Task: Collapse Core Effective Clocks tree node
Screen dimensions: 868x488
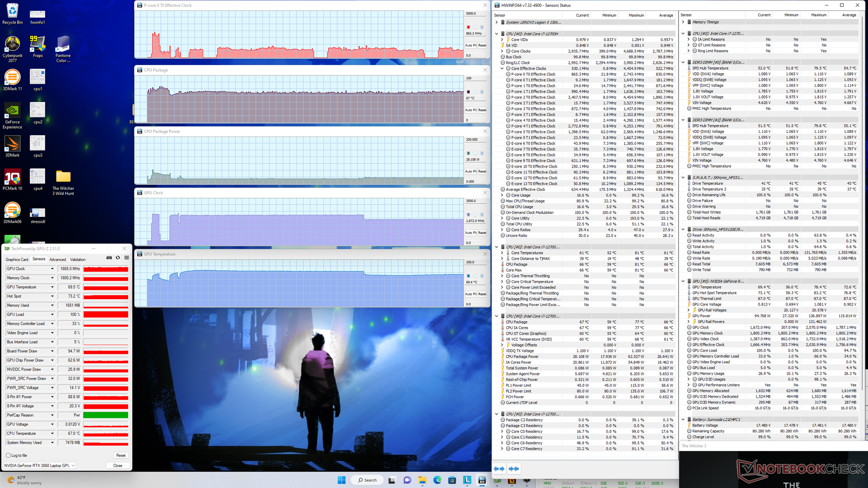Action: coord(502,69)
